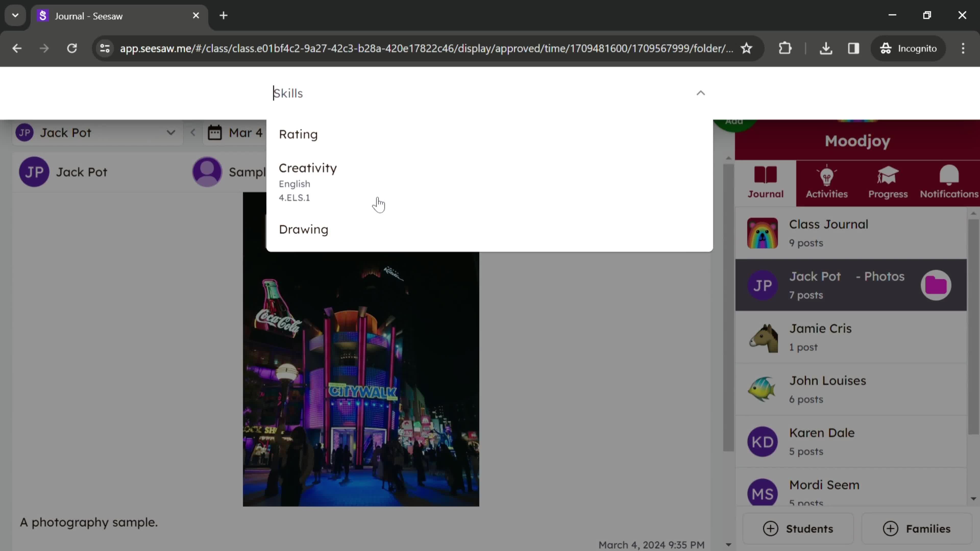Viewport: 980px width, 551px height.
Task: Click the address bar URL
Action: pyautogui.click(x=426, y=48)
